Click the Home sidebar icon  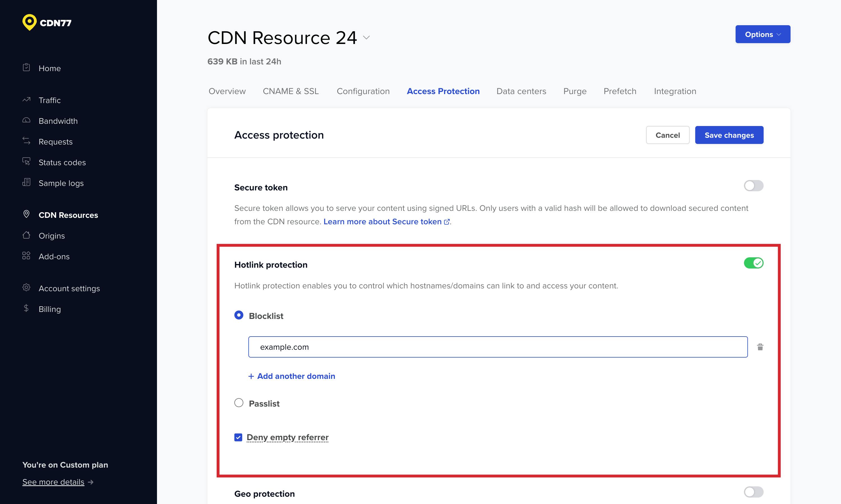(x=27, y=67)
